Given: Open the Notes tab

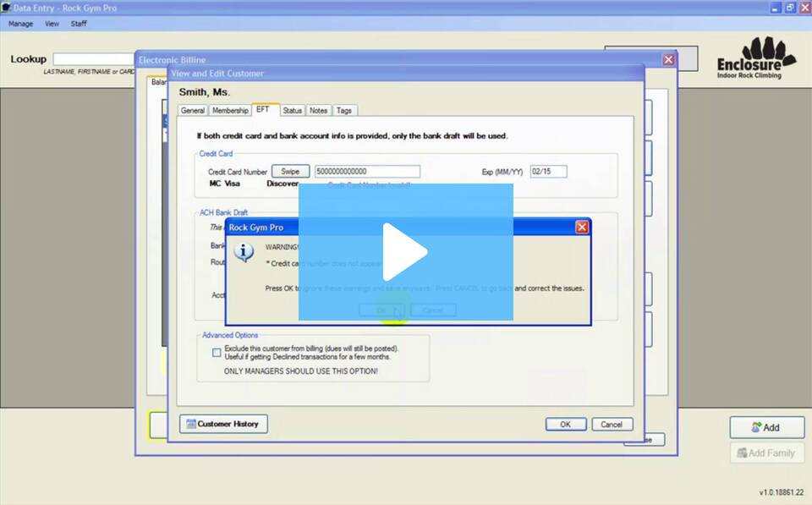Looking at the screenshot, I should click(318, 110).
